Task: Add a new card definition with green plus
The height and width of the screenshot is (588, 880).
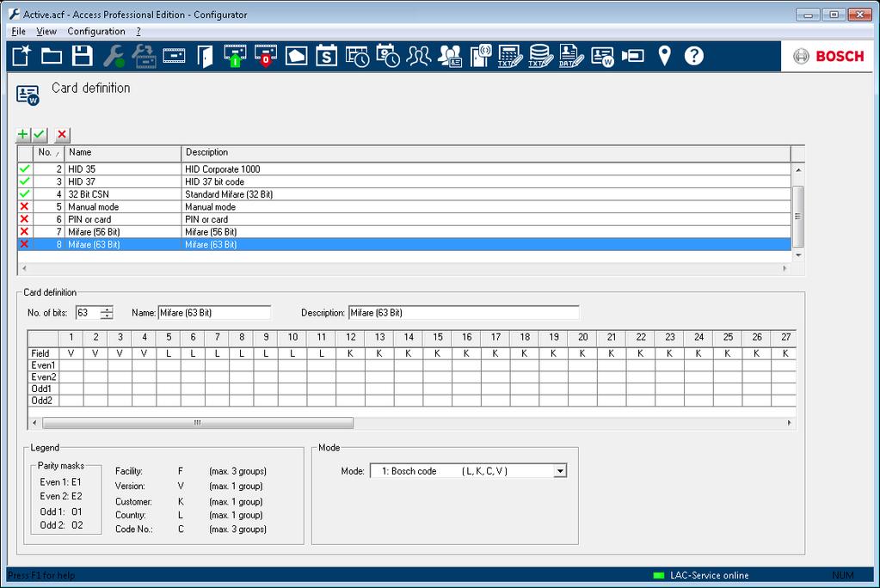Action: click(22, 135)
